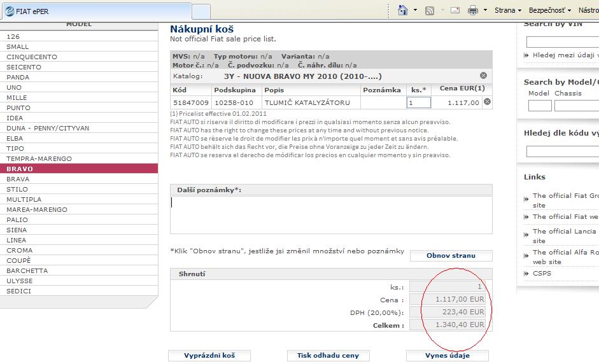
Task: Expand the print options dropdown arrow
Action: point(485,10)
